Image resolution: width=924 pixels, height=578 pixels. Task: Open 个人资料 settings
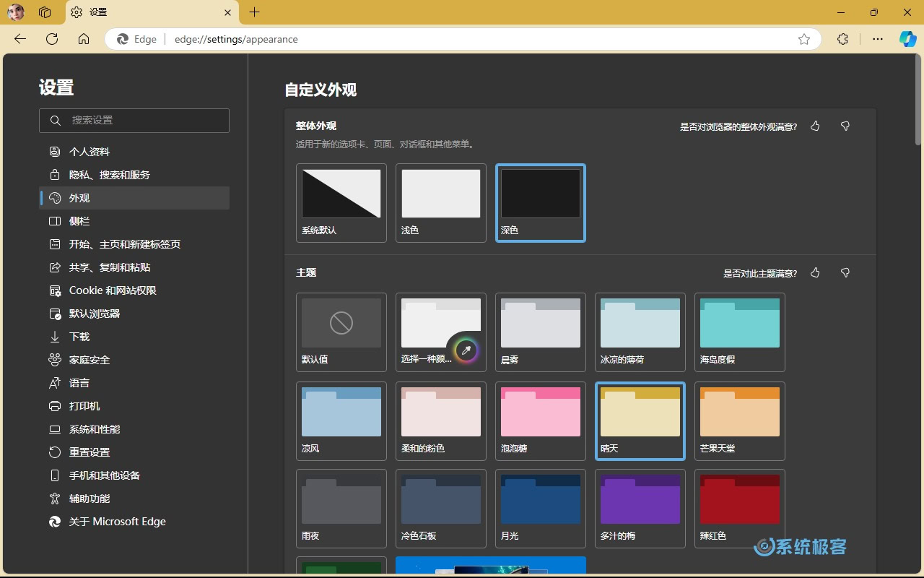point(134,152)
